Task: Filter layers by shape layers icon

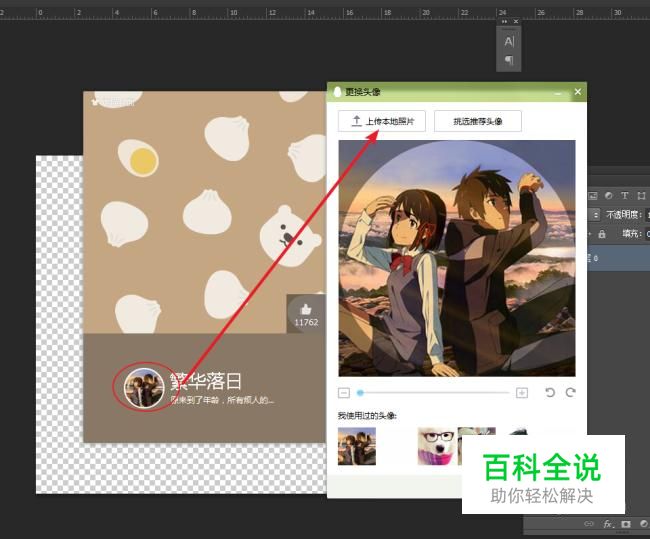Action: click(x=641, y=195)
